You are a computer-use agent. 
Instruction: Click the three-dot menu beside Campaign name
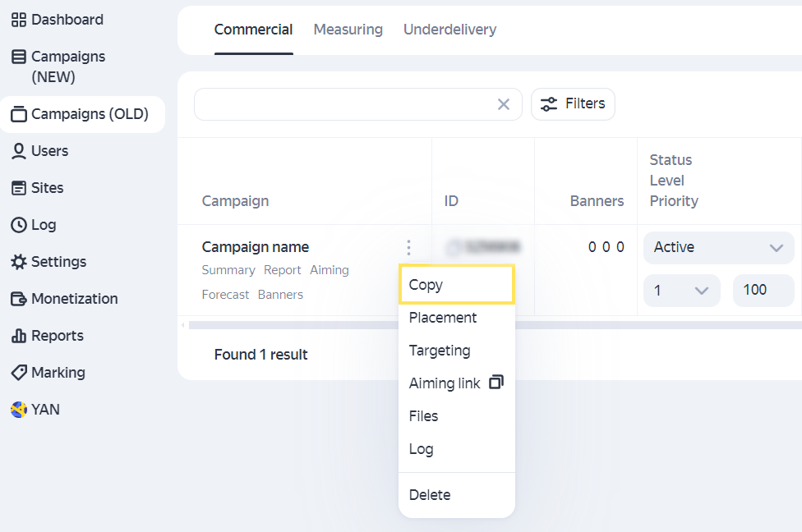pyautogui.click(x=408, y=247)
